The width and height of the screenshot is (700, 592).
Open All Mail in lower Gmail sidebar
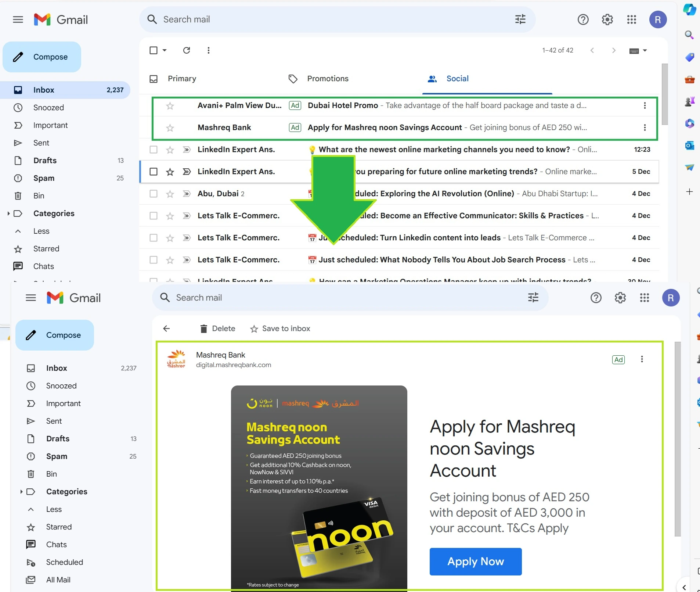58,580
